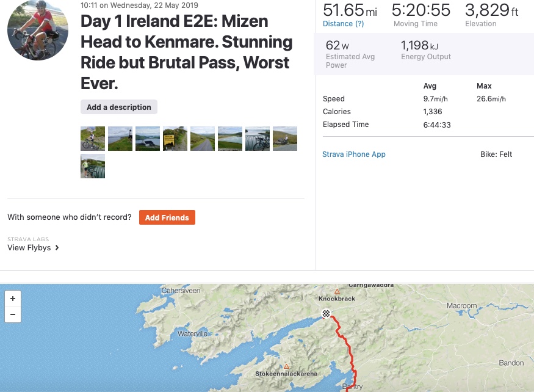Zoom out the map with minus icon
Viewport: 534px width, 392px height.
[x=13, y=314]
